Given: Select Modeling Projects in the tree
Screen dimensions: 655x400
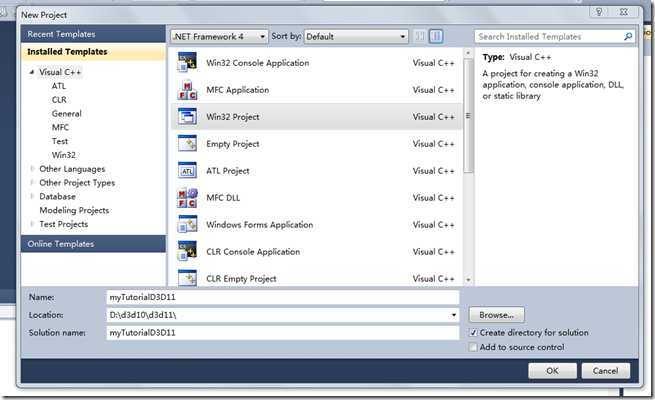Looking at the screenshot, I should (x=74, y=210).
